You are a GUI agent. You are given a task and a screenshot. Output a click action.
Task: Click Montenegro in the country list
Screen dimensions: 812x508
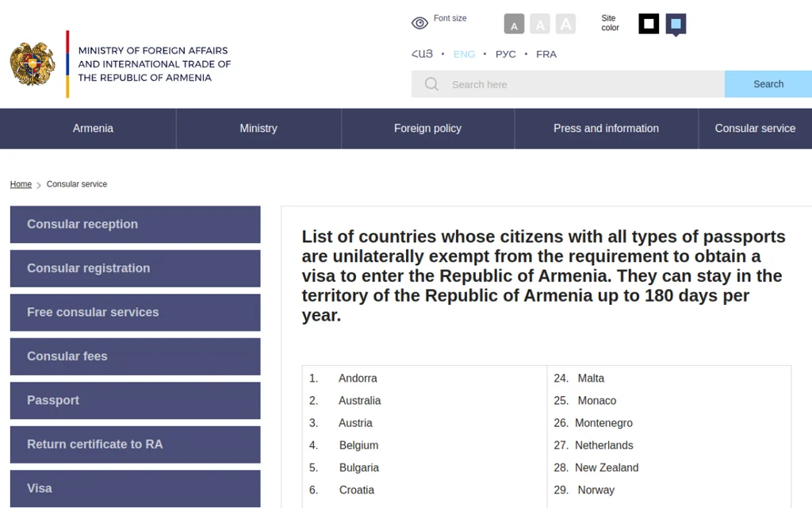point(603,423)
